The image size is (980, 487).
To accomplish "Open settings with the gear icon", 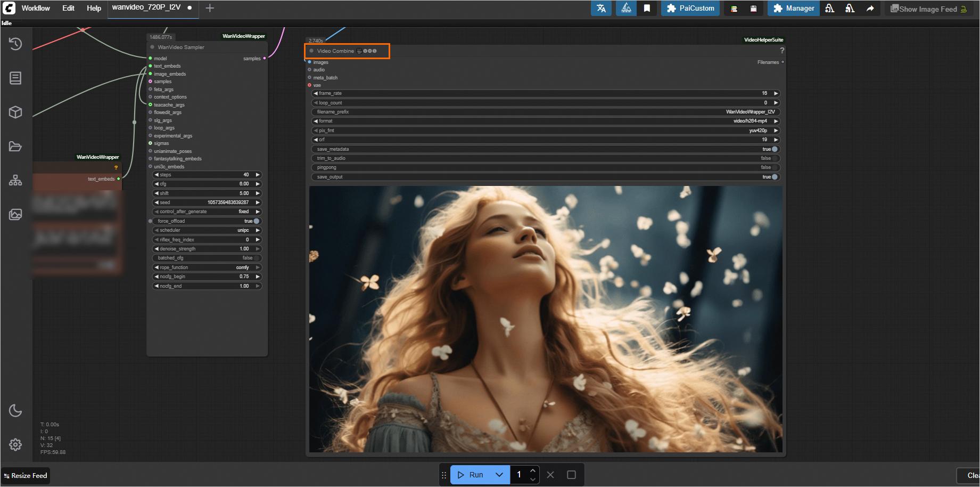I will (15, 444).
